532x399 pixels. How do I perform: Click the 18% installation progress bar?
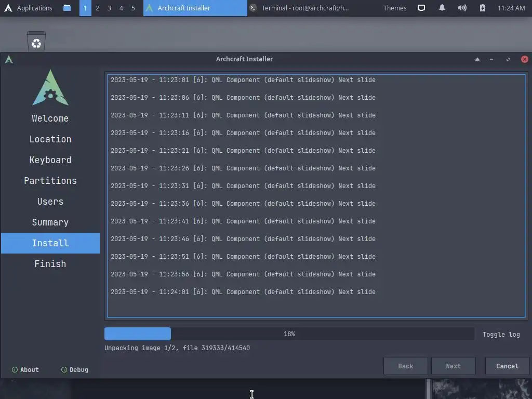point(289,334)
